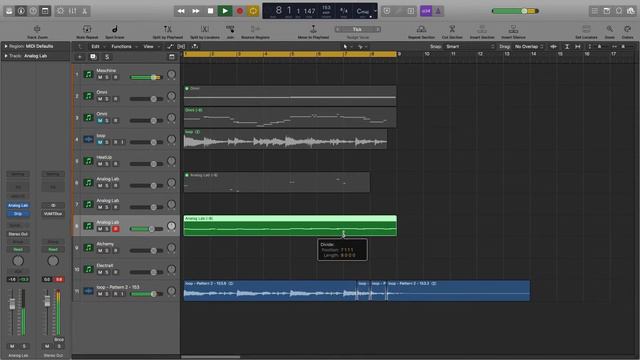This screenshot has height=360, width=640.
Task: Click the Nudge Value Tick selector
Action: pyautogui.click(x=358, y=29)
